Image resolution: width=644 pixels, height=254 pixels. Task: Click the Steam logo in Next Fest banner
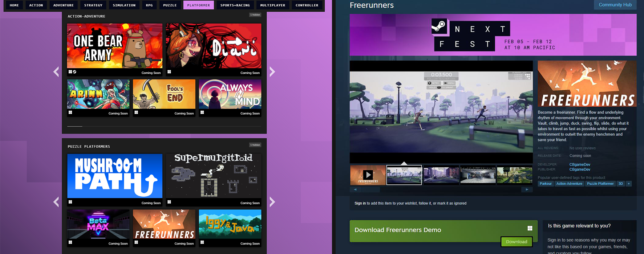(439, 26)
